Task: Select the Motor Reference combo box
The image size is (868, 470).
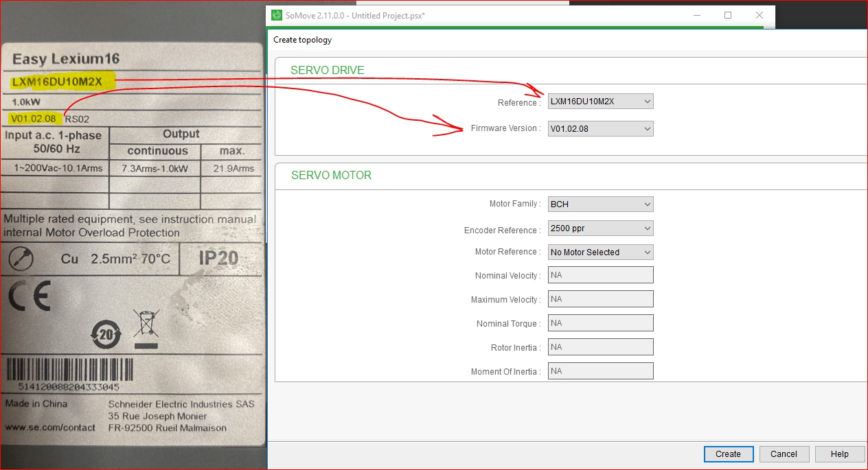Action: (600, 252)
